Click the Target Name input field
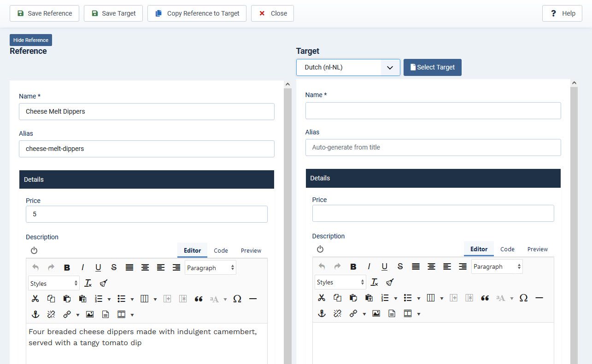 pos(433,110)
